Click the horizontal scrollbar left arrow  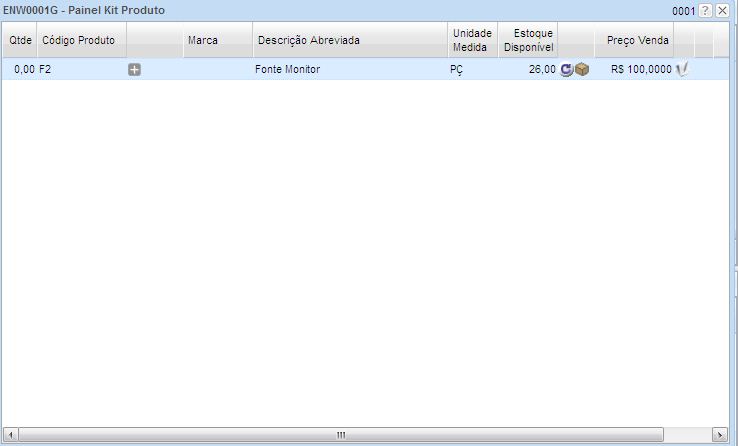[11, 435]
